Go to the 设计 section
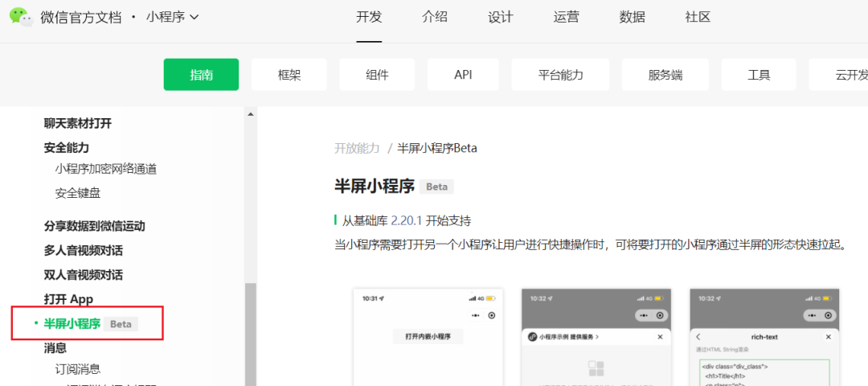This screenshot has width=868, height=386. coord(500,17)
